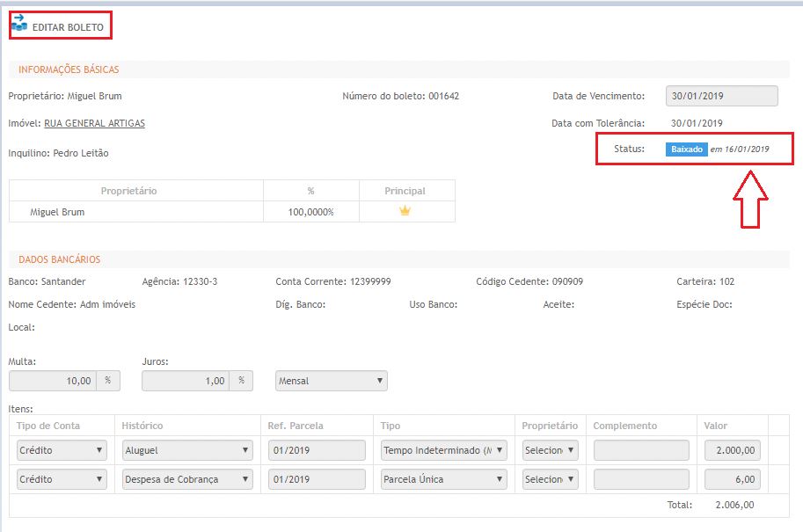Image resolution: width=803 pixels, height=532 pixels.
Task: Open the Despesa de Cobrança dropdown
Action: click(187, 479)
